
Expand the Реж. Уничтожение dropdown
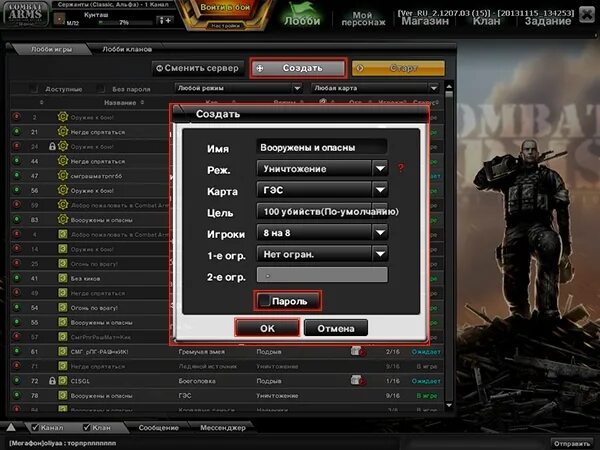pos(323,168)
